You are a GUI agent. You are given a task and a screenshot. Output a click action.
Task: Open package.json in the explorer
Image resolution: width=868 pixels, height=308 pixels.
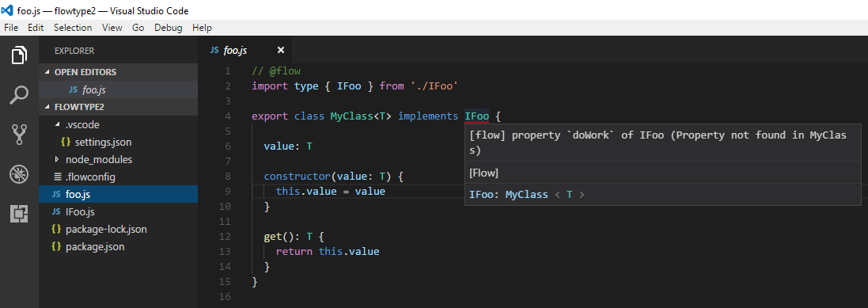(x=119, y=246)
